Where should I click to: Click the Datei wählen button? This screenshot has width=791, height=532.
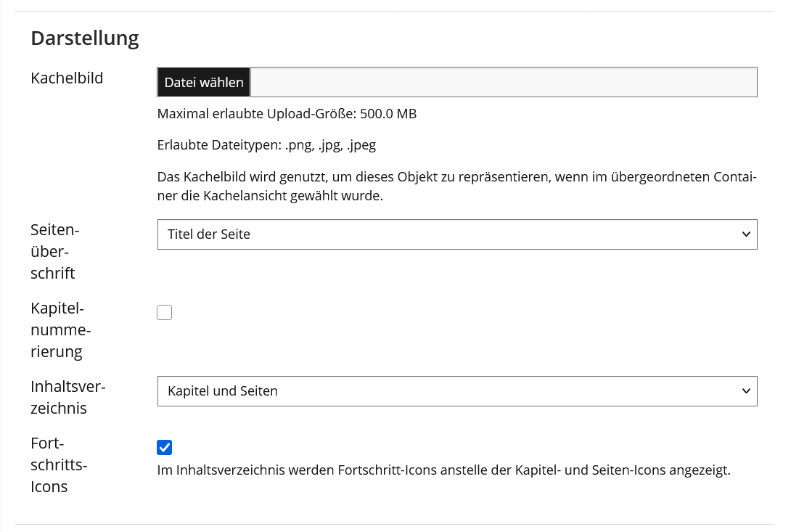point(204,83)
